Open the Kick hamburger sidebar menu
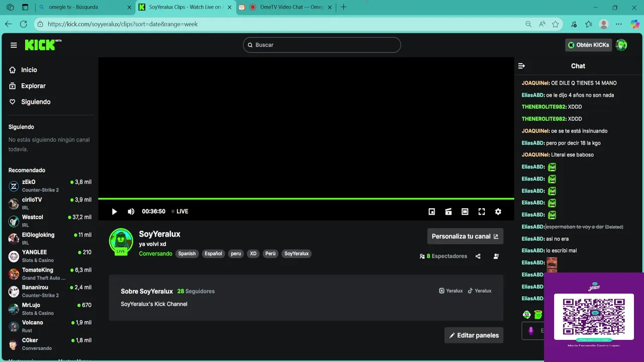The height and width of the screenshot is (362, 644). pyautogui.click(x=14, y=45)
